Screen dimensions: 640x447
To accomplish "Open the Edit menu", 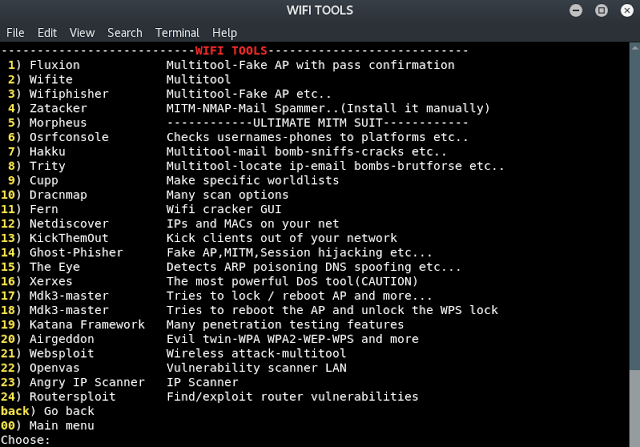I will coord(47,32).
